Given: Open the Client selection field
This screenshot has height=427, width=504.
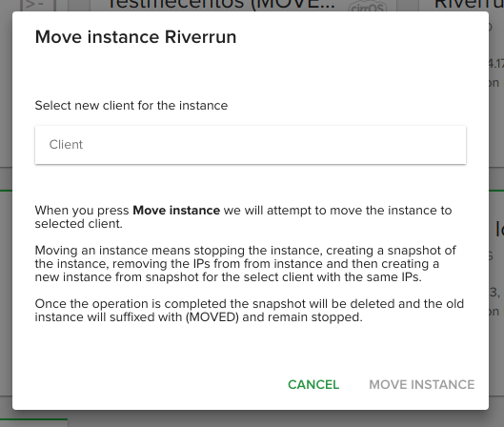Looking at the screenshot, I should pyautogui.click(x=251, y=145).
